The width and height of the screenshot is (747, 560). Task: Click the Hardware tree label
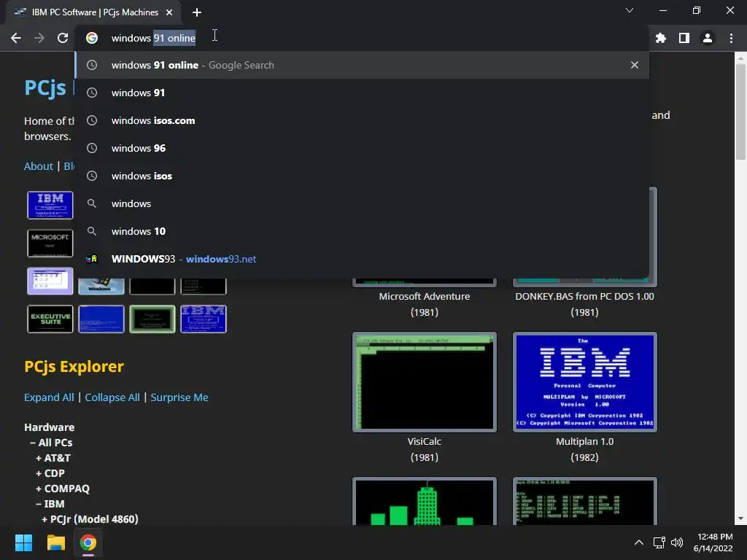pyautogui.click(x=50, y=427)
